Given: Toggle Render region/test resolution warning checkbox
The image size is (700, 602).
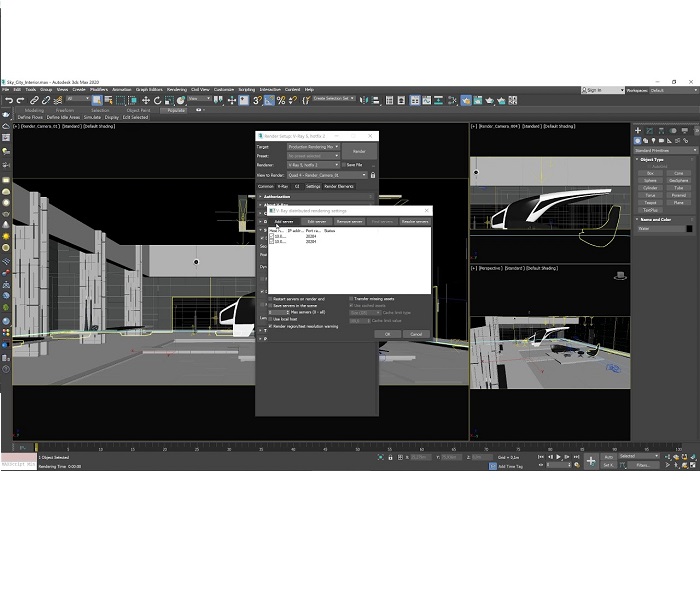Looking at the screenshot, I should click(x=270, y=326).
